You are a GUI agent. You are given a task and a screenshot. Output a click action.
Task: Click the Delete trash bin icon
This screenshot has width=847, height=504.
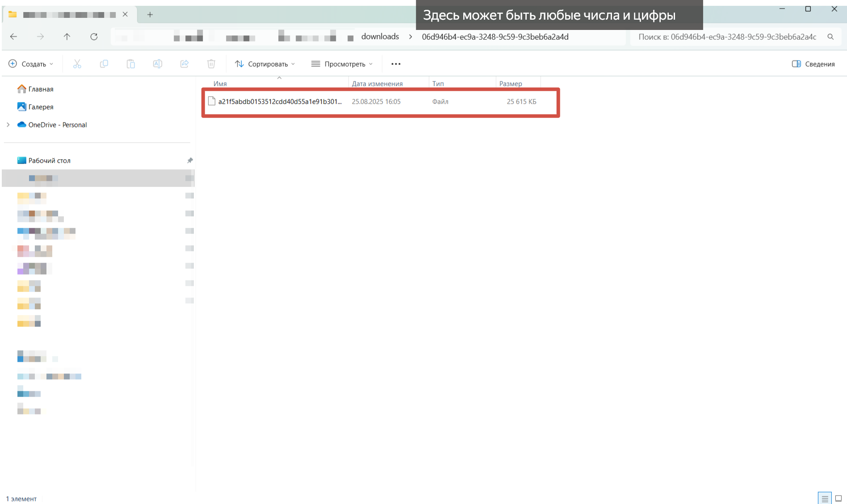tap(211, 64)
